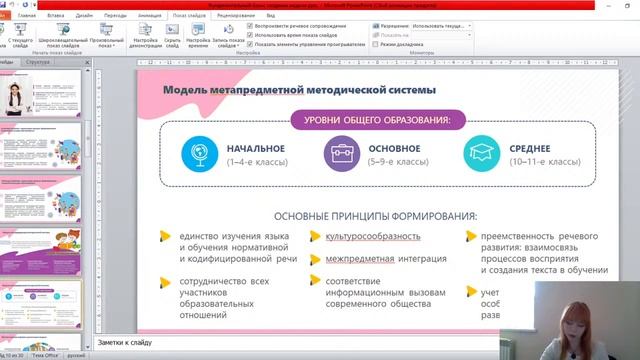The height and width of the screenshot is (360, 640).
Task: Click bullet text сотрудничество всех участников
Action: (x=224, y=298)
